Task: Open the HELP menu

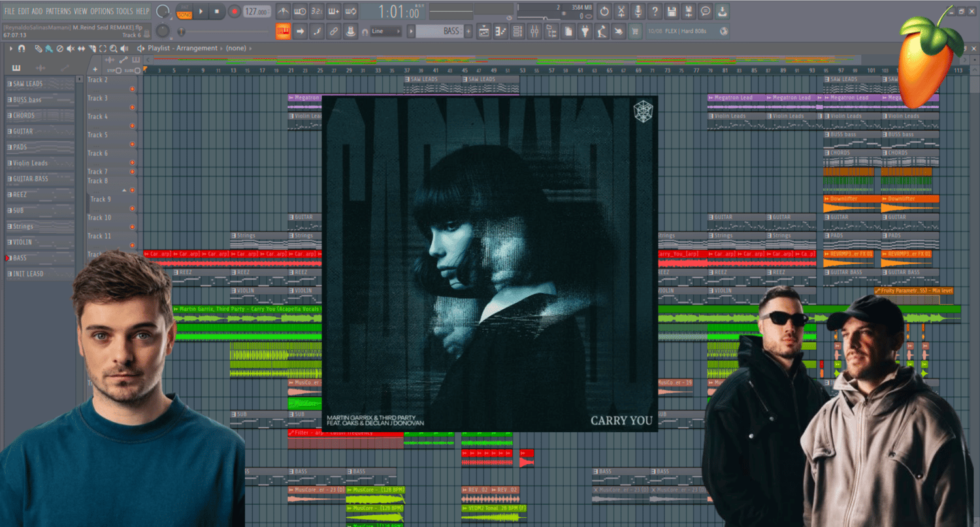Action: (x=142, y=11)
